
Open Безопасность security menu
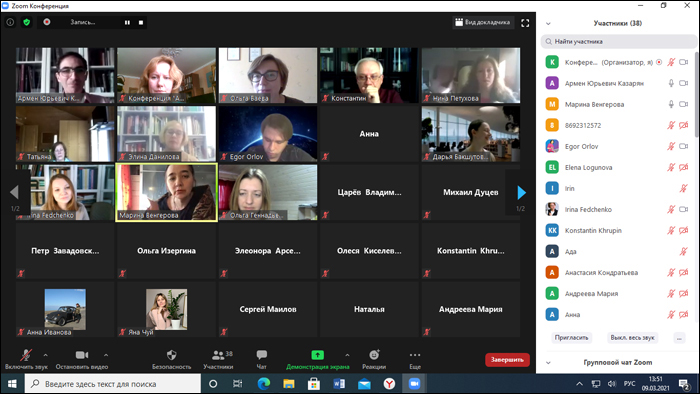click(171, 359)
